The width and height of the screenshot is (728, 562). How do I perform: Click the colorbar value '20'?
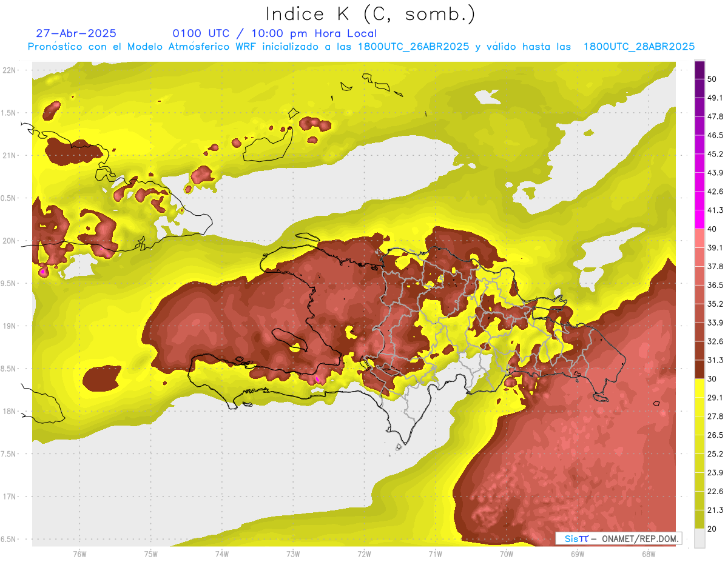tap(712, 529)
